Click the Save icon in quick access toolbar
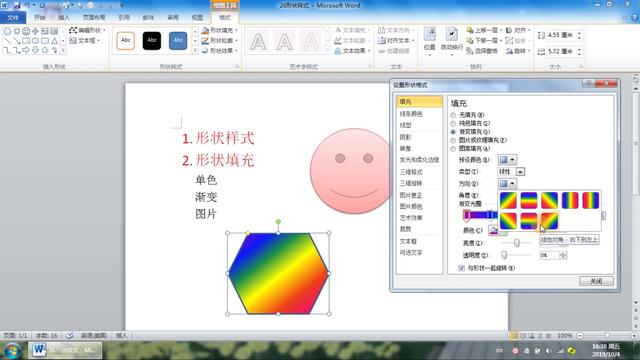This screenshot has width=640, height=360. click(17, 5)
